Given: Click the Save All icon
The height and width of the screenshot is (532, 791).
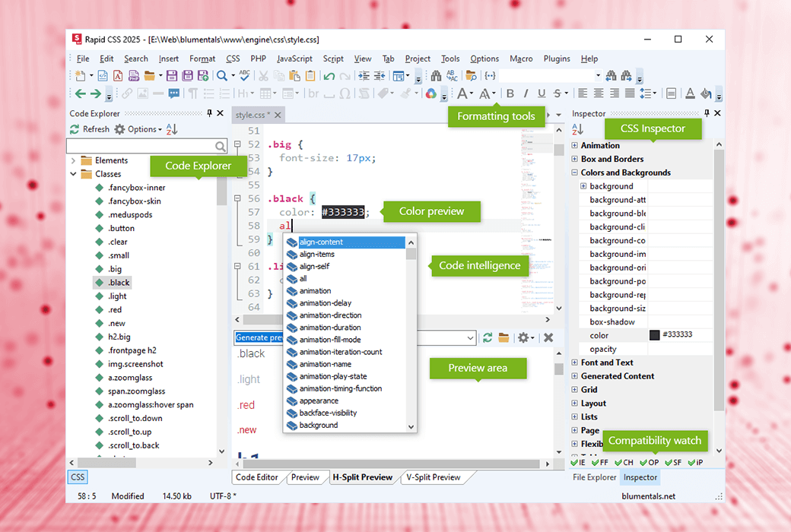Looking at the screenshot, I should pyautogui.click(x=187, y=76).
